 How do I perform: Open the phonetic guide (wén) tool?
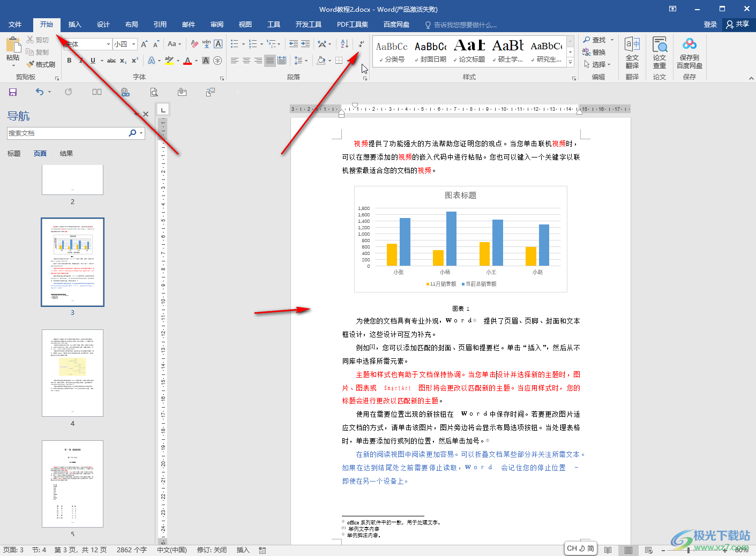(206, 44)
